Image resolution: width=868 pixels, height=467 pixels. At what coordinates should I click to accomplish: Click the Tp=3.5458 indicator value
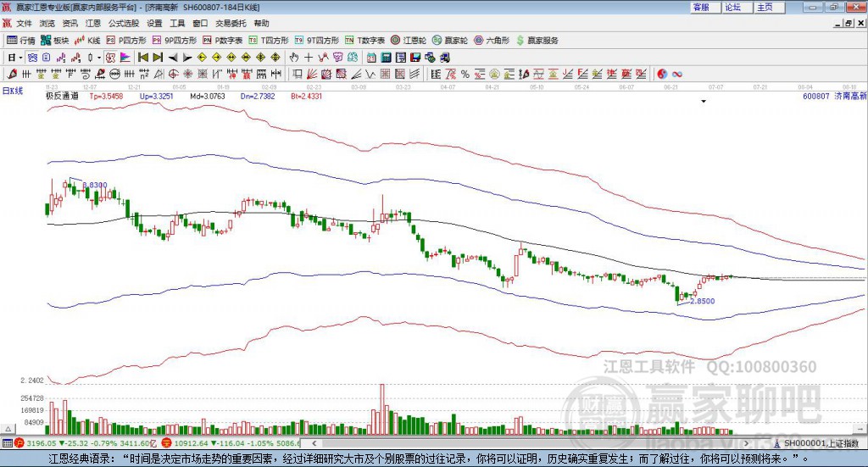(106, 96)
